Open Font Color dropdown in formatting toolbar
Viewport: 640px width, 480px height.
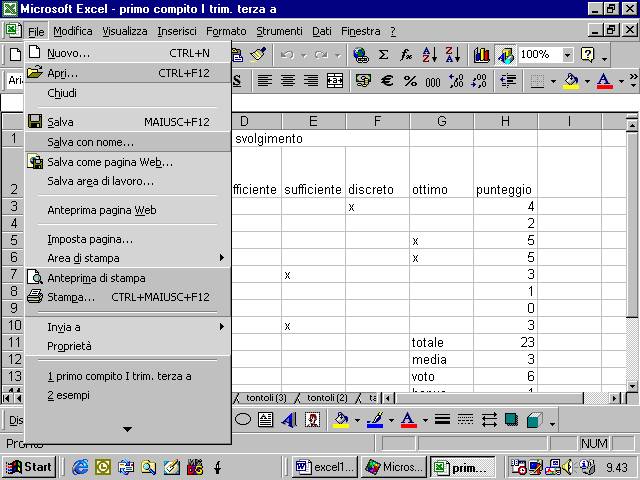pos(621,81)
